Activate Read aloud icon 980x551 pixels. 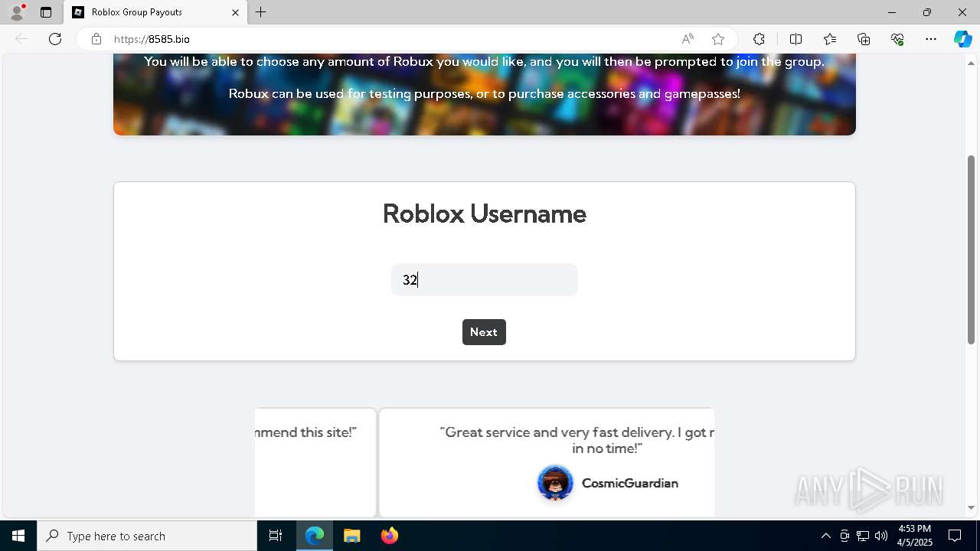[688, 39]
